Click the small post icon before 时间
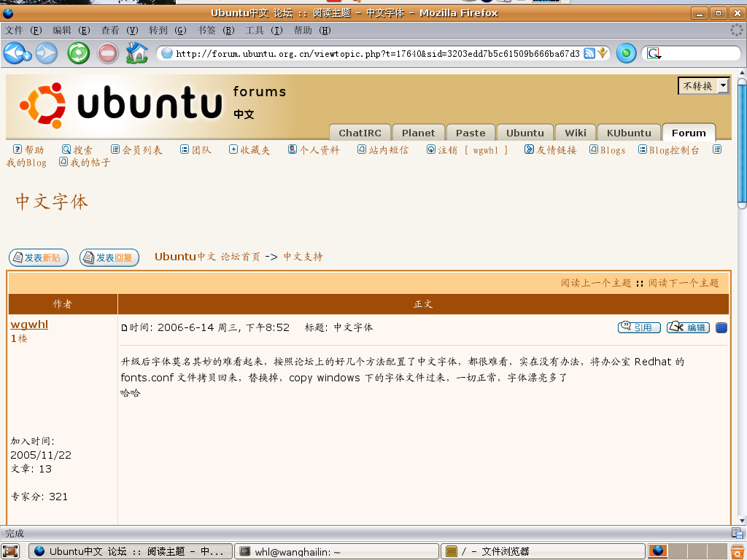Screen dimensions: 747x560 pyautogui.click(x=124, y=327)
